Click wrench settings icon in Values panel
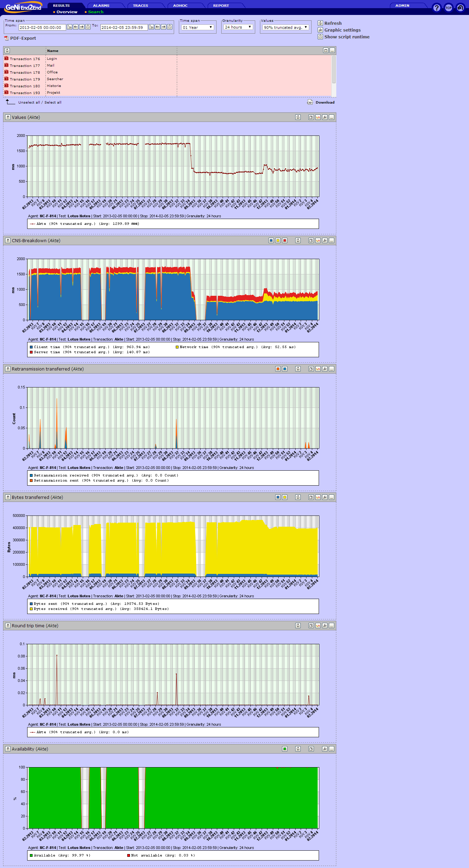This screenshot has height=868, width=469. tap(325, 117)
